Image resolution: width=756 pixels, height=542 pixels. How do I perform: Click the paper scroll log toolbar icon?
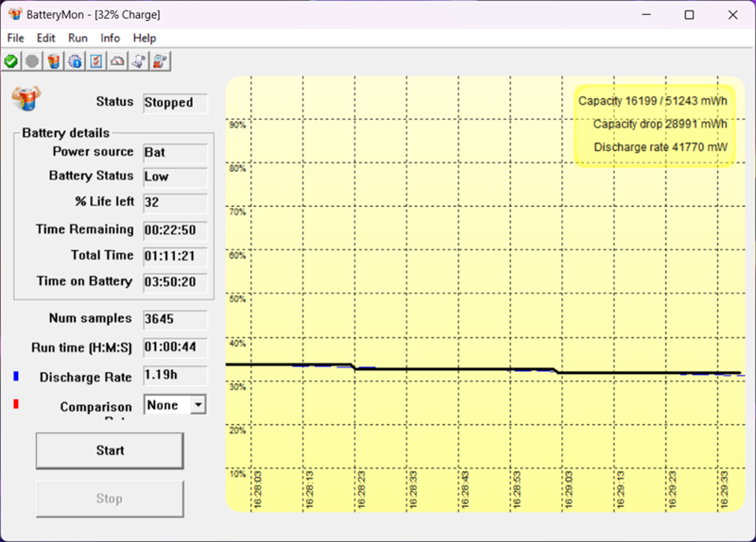click(139, 61)
